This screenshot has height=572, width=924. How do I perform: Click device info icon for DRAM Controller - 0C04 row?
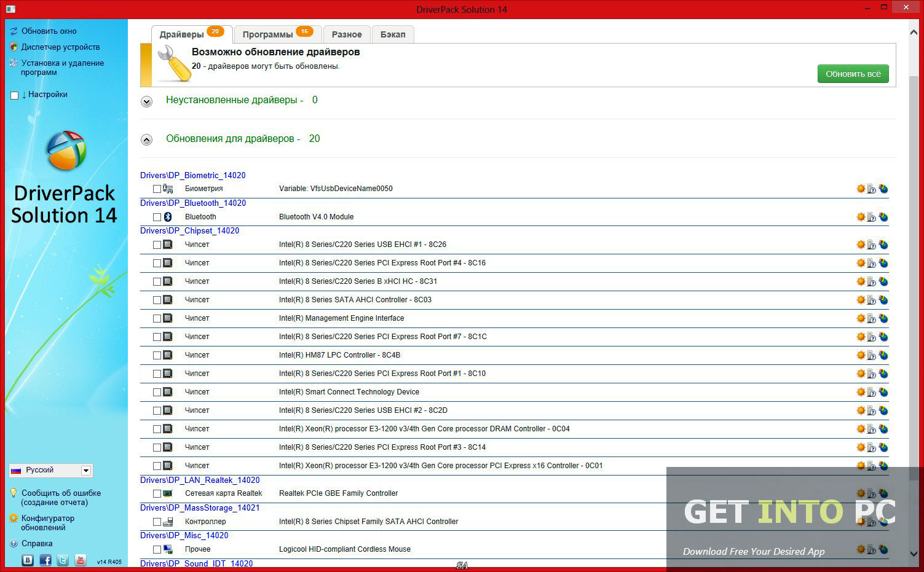[x=872, y=429]
